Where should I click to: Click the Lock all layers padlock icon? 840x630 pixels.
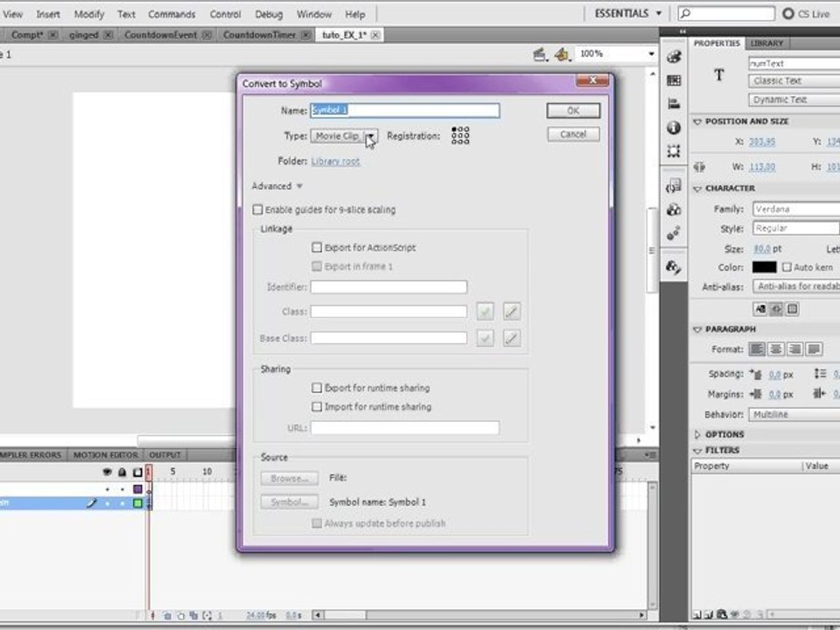coord(122,472)
